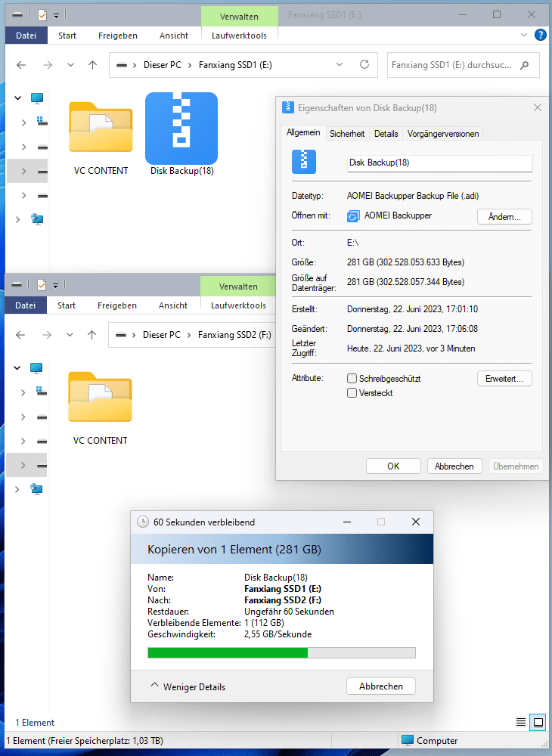
Task: Expand the highlighted drive node in F: pane
Action: (23, 465)
